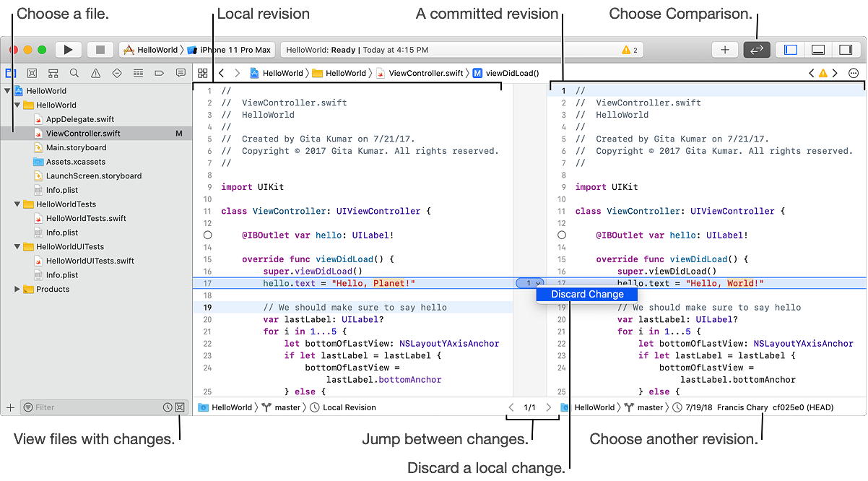Click HelloWorld in right revision bar
The image size is (868, 481).
click(588, 407)
